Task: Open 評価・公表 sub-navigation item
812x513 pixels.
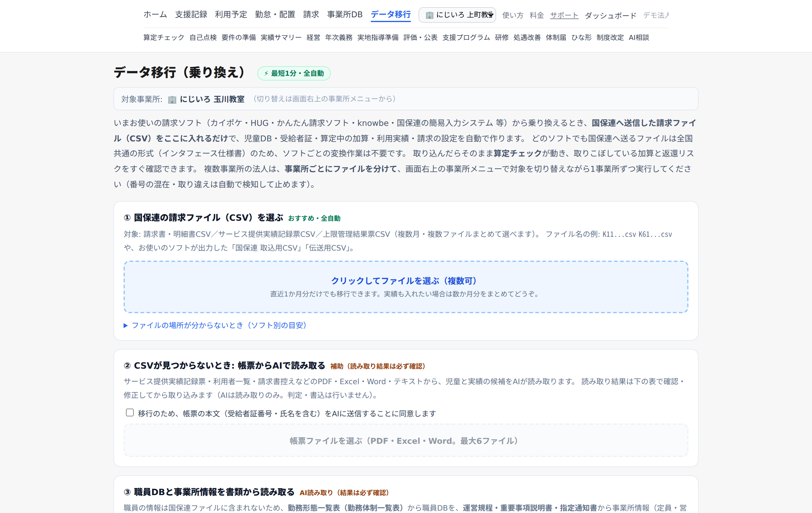Action: 420,37
